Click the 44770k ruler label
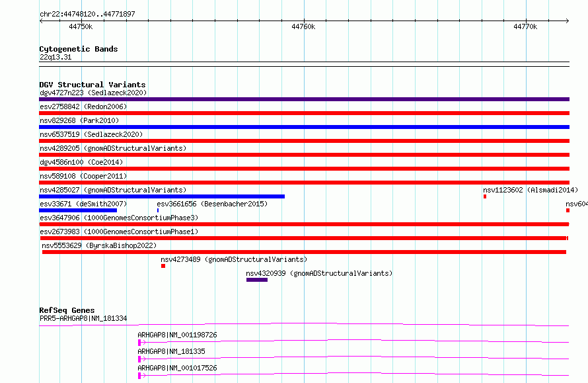Viewport: 588px width, 383px height. pos(525,26)
